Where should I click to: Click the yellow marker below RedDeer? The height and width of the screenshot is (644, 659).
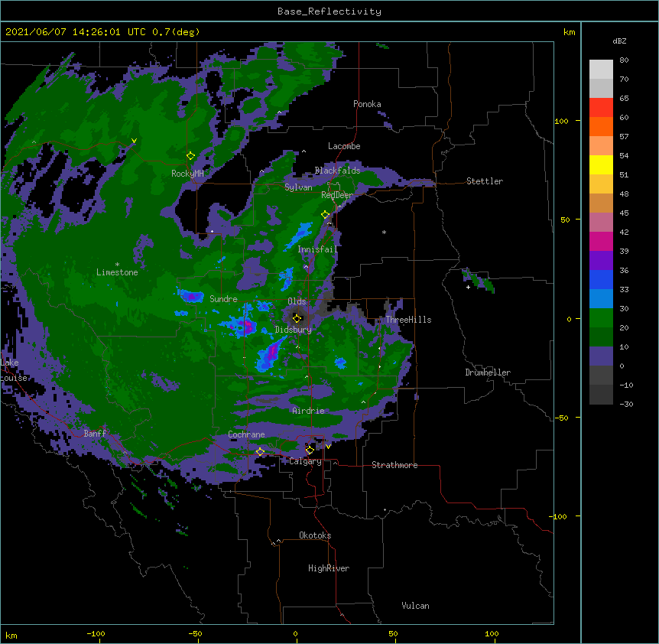click(x=325, y=215)
